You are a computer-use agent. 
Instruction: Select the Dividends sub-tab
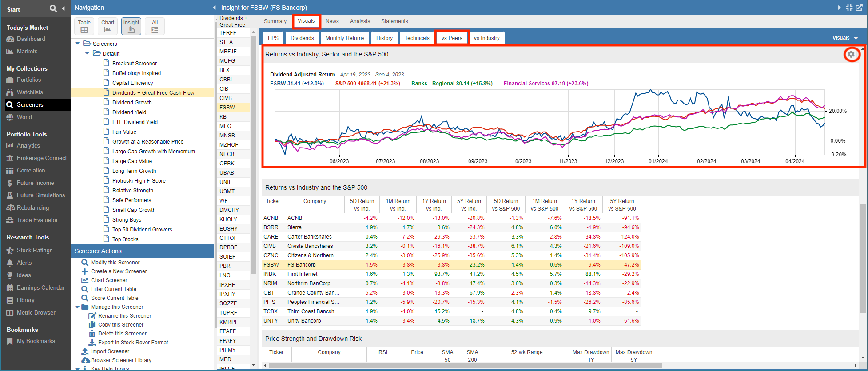click(x=302, y=38)
